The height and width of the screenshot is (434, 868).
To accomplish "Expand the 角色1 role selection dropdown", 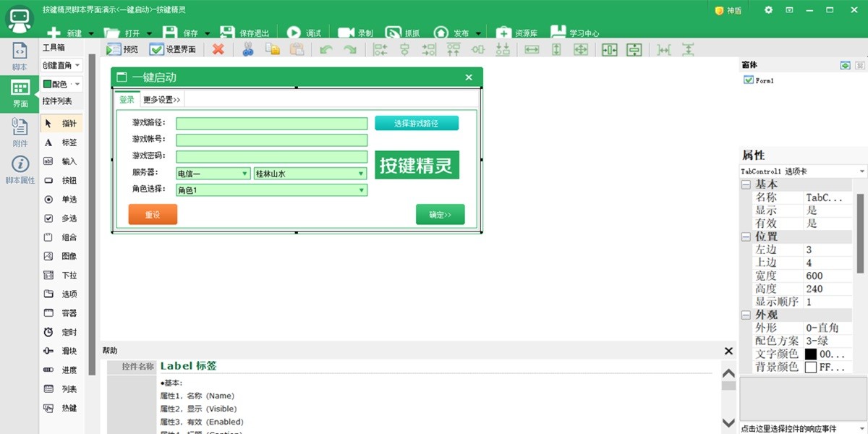I will (x=361, y=190).
